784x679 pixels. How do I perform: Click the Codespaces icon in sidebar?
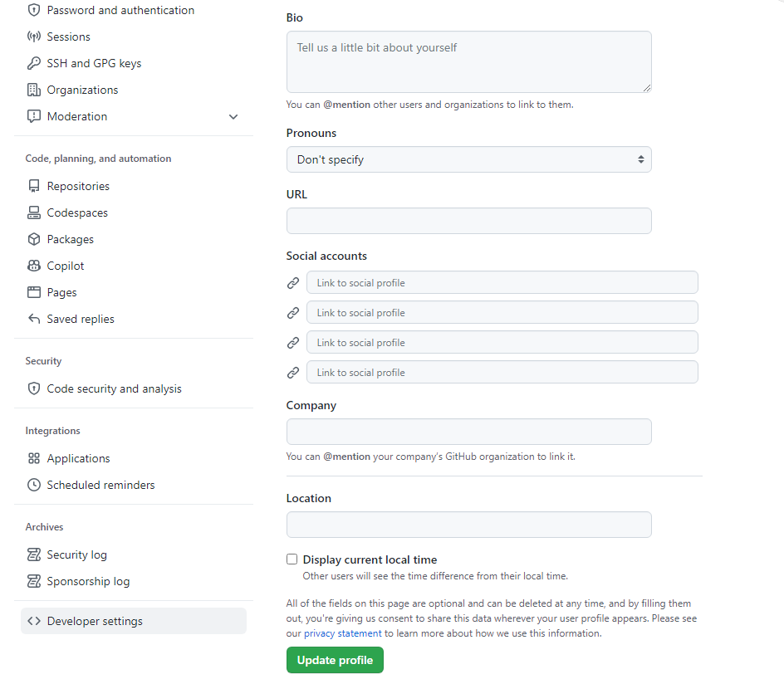34,212
